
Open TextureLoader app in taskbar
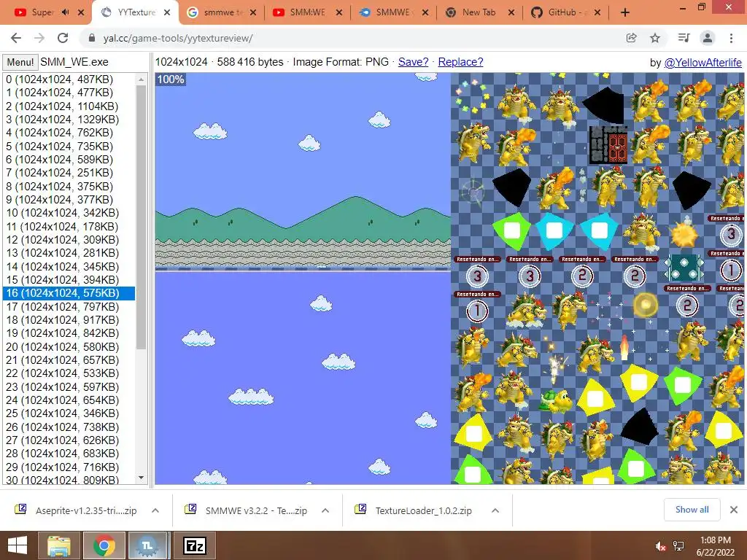148,545
